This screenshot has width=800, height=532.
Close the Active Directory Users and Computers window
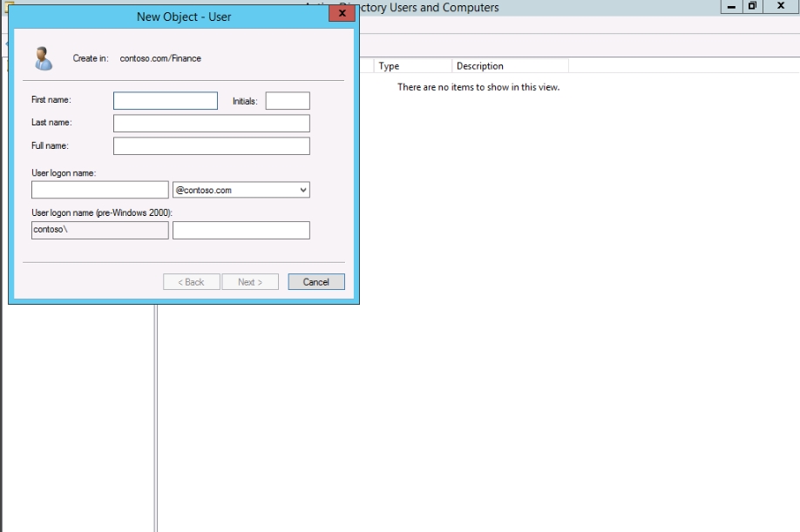(x=781, y=7)
